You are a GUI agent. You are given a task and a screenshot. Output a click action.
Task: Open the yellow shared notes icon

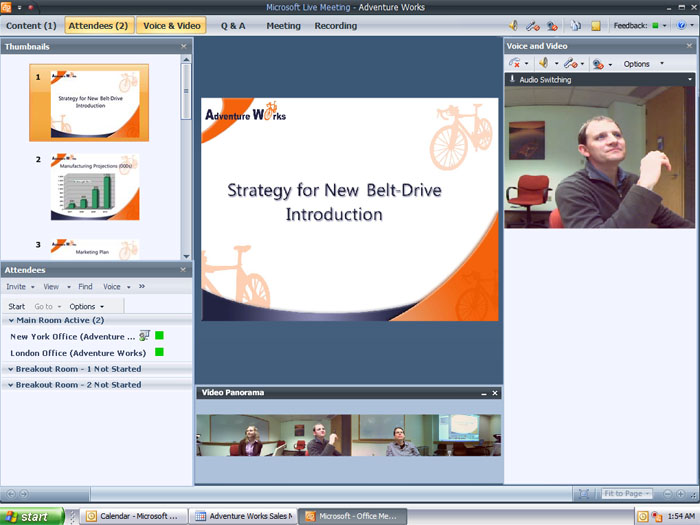pos(596,26)
